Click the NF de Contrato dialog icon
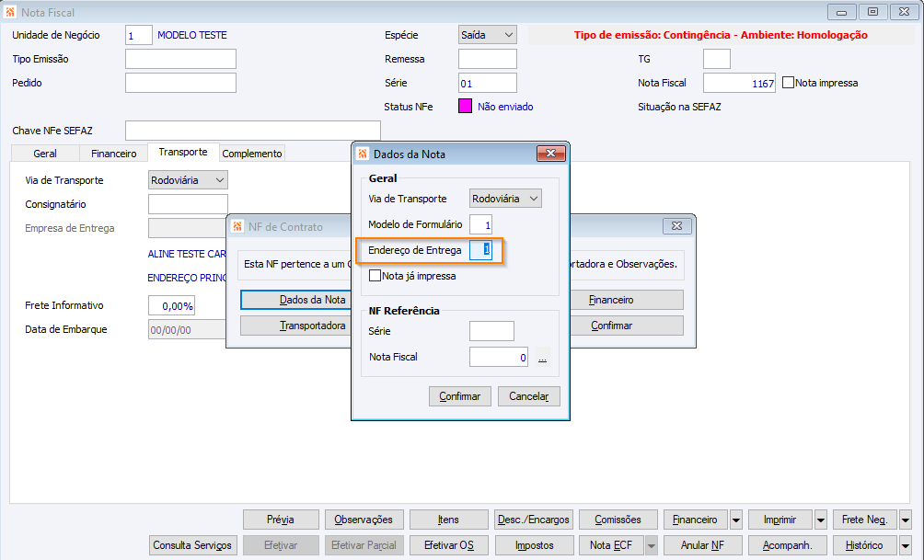This screenshot has height=560, width=924. tap(237, 226)
